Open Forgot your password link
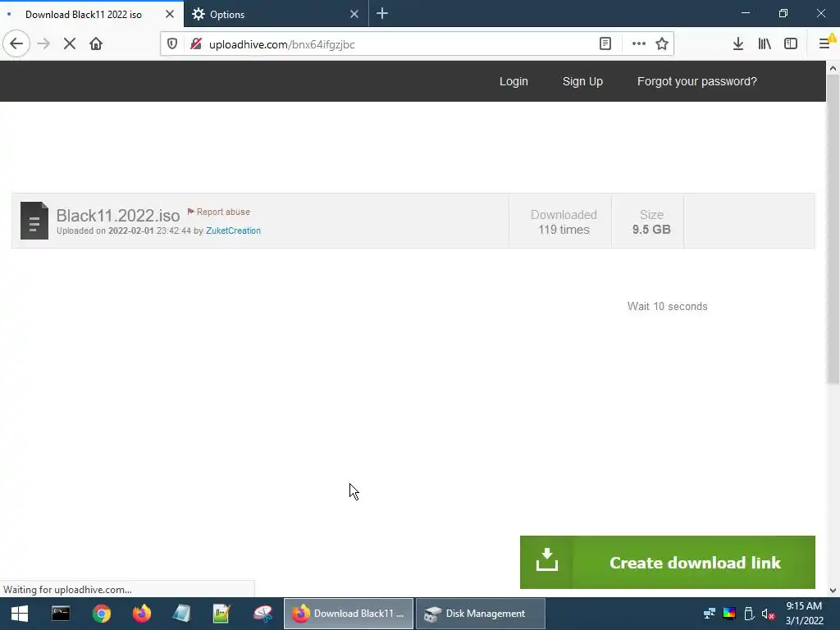Viewport: 840px width, 630px height. 697,81
